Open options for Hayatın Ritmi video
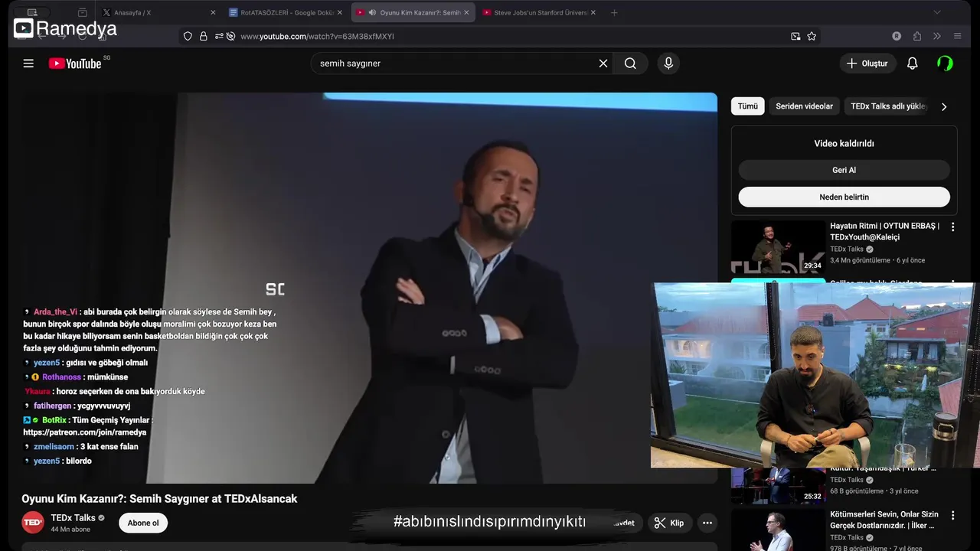Screen dimensions: 980x551 (953, 227)
